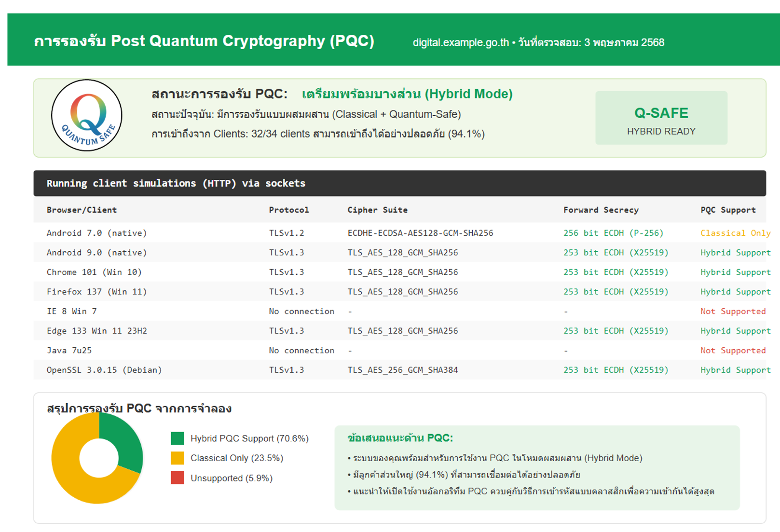Click the yellow Classical Only legend swatch

pyautogui.click(x=178, y=458)
